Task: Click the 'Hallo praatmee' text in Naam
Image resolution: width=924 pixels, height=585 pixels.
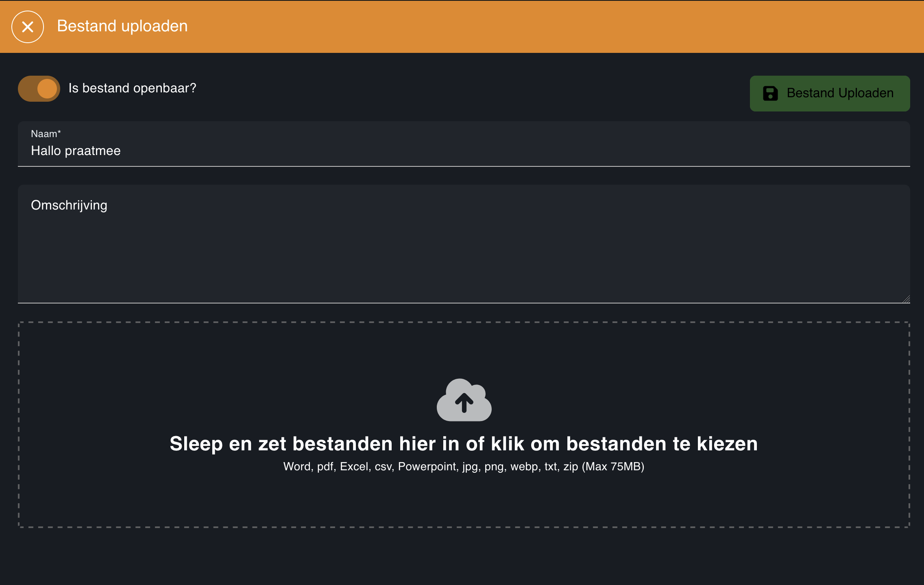Action: point(76,151)
